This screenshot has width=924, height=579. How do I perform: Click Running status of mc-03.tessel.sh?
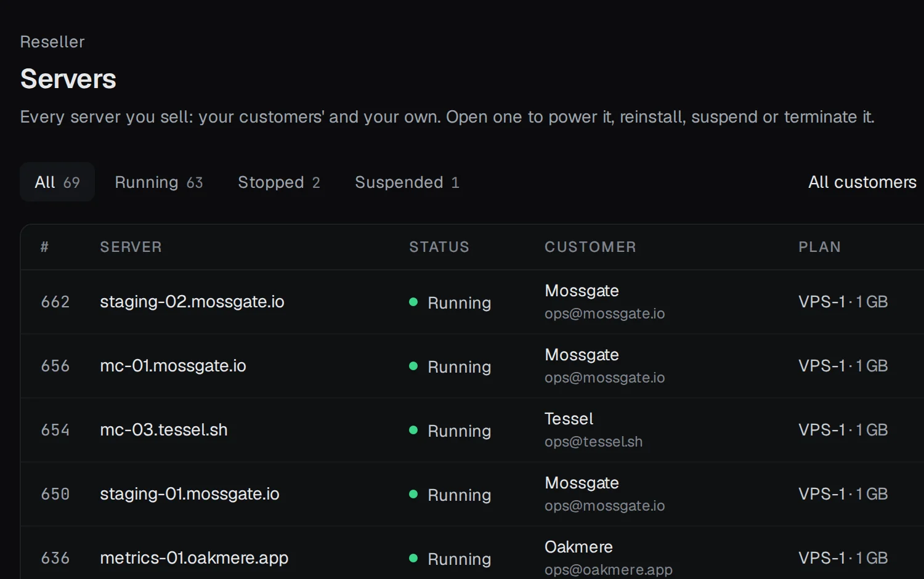(x=450, y=431)
